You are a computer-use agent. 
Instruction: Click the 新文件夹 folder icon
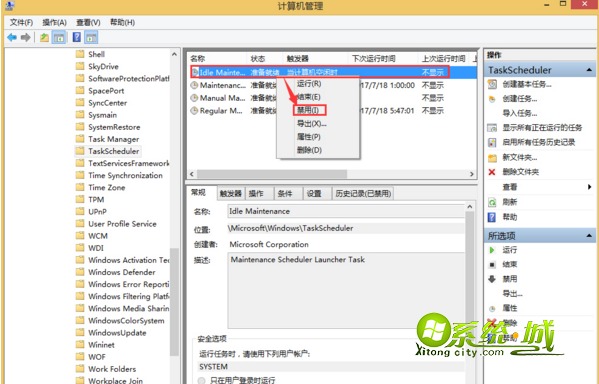point(492,157)
